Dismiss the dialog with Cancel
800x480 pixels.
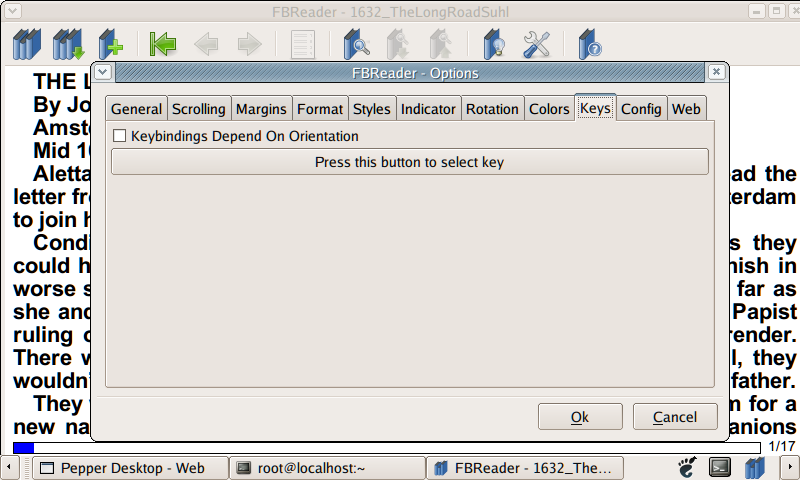pyautogui.click(x=675, y=417)
